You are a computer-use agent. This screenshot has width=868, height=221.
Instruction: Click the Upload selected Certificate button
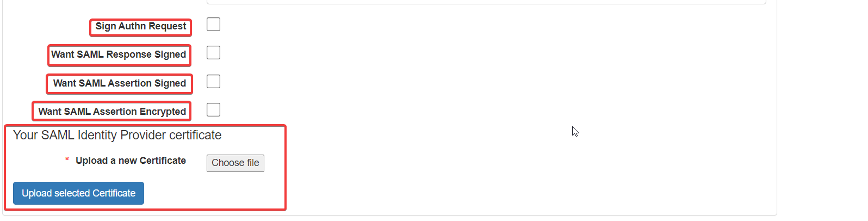point(78,193)
